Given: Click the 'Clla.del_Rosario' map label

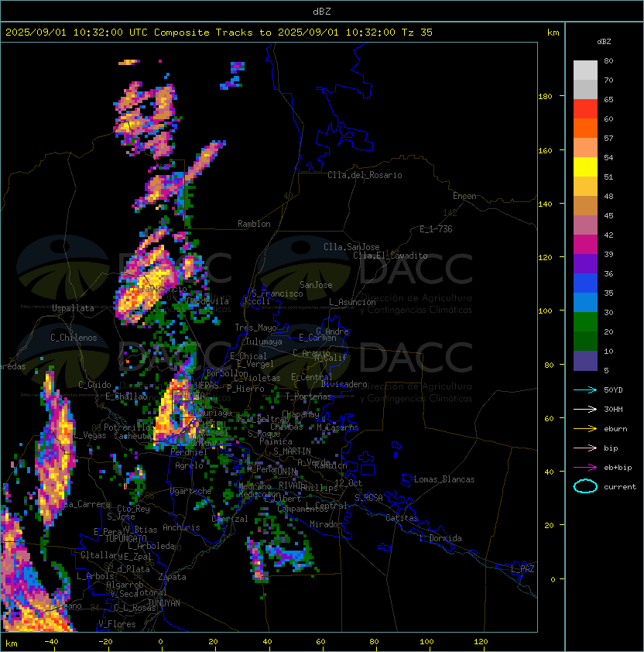Looking at the screenshot, I should (x=365, y=175).
